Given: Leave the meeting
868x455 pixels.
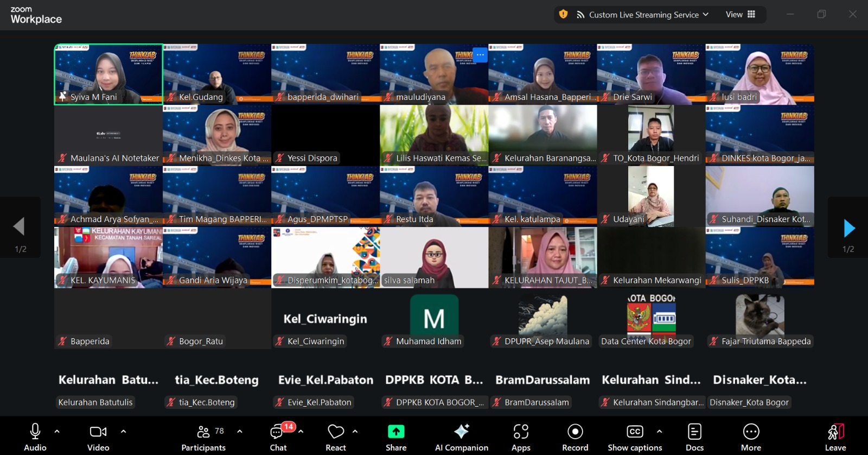Looking at the screenshot, I should (x=835, y=437).
